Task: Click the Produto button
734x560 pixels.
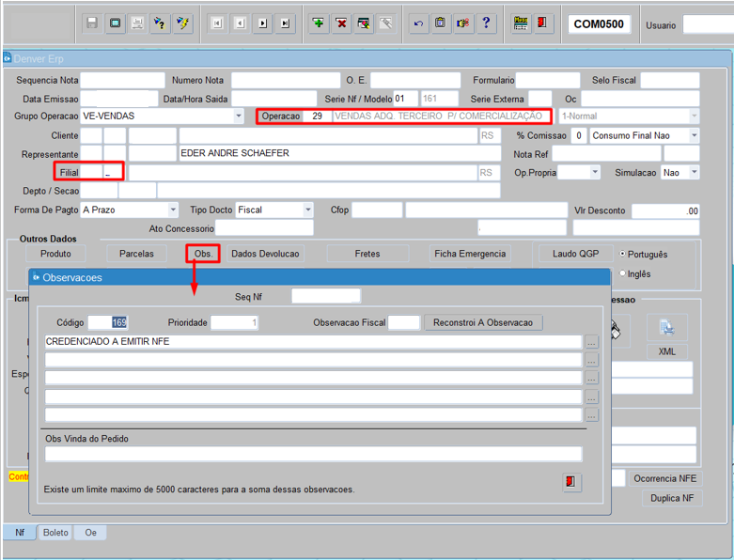Action: tap(55, 254)
